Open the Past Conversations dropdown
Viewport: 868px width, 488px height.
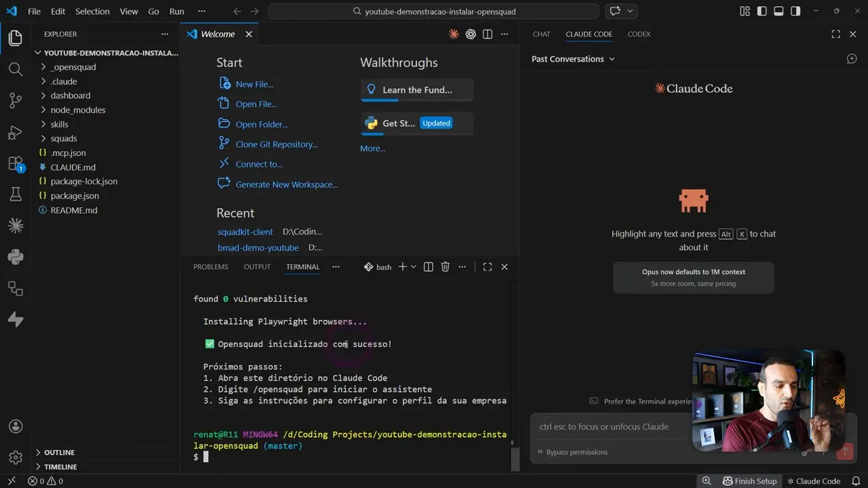tap(573, 59)
